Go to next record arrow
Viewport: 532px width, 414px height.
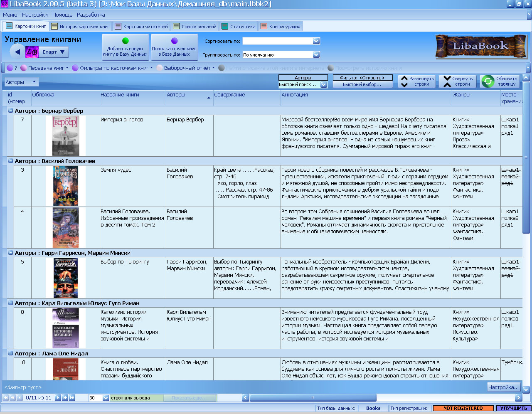pyautogui.click(x=58, y=398)
